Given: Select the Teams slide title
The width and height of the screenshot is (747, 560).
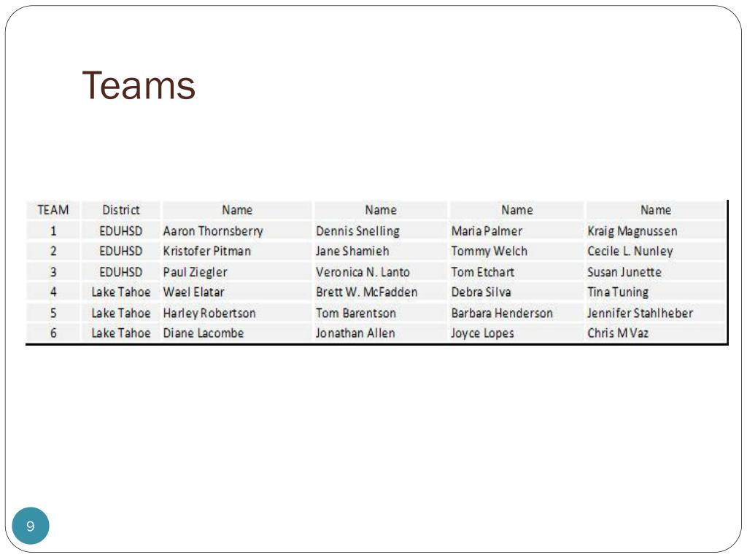Looking at the screenshot, I should tap(139, 86).
